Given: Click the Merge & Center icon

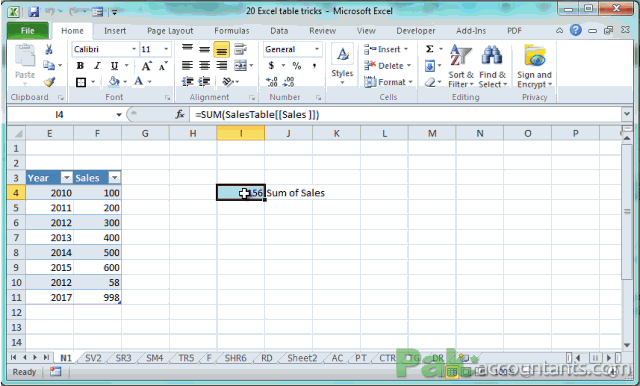Looking at the screenshot, I should (240, 65).
